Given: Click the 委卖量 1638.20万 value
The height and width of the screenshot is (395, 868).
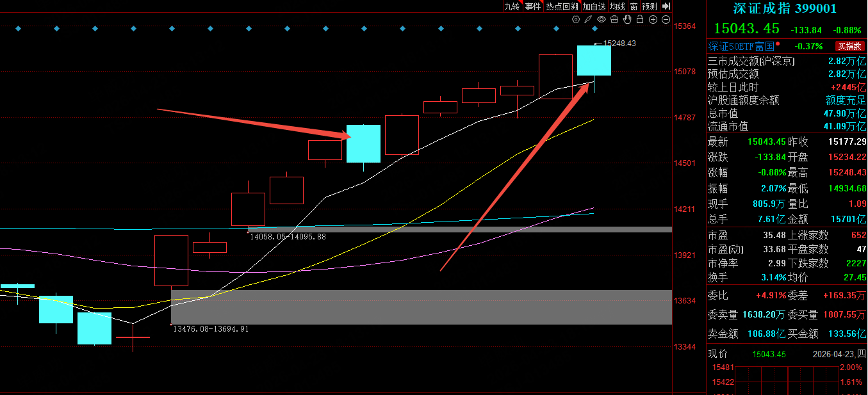Looking at the screenshot, I should [764, 315].
